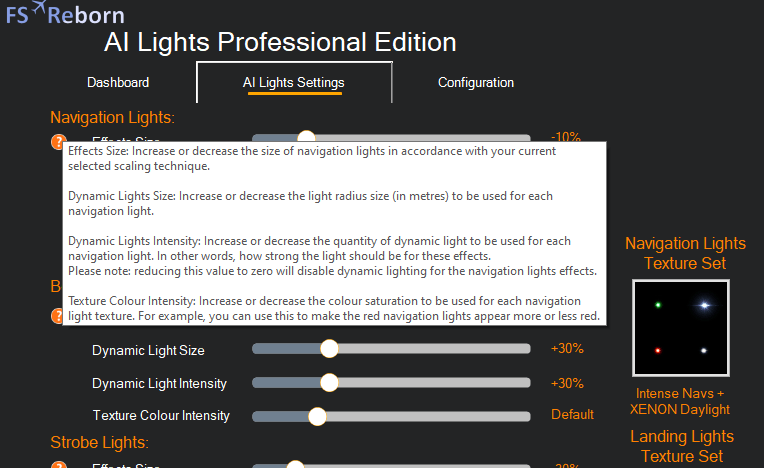Click the AI Lights Professional Edition title
The height and width of the screenshot is (468, 764).
[x=280, y=42]
